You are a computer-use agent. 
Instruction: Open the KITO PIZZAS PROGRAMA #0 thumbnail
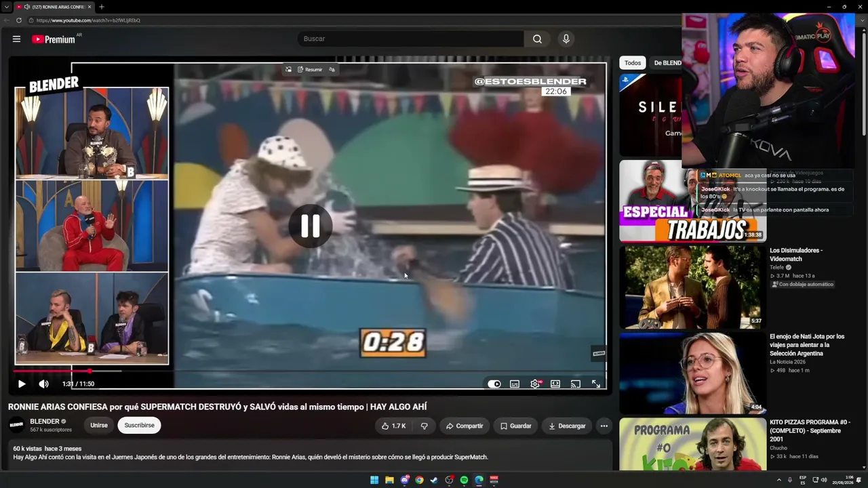[x=692, y=444]
